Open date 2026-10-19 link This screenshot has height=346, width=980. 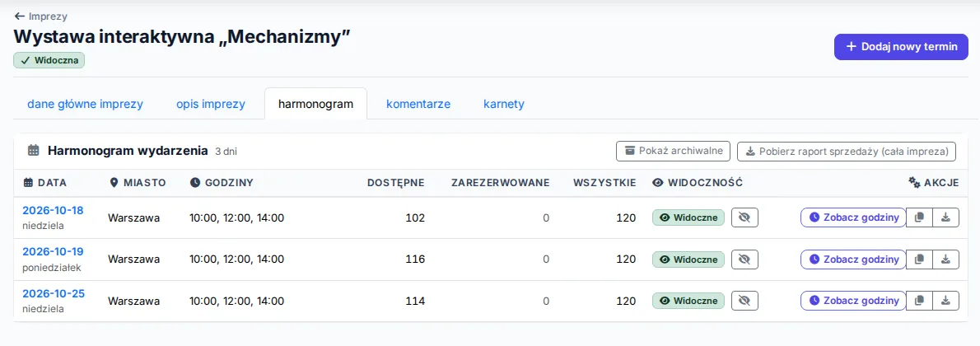click(54, 251)
